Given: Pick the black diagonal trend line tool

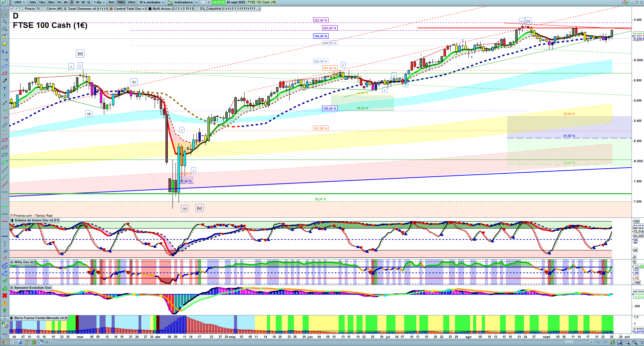Looking at the screenshot, I should [x=5, y=170].
